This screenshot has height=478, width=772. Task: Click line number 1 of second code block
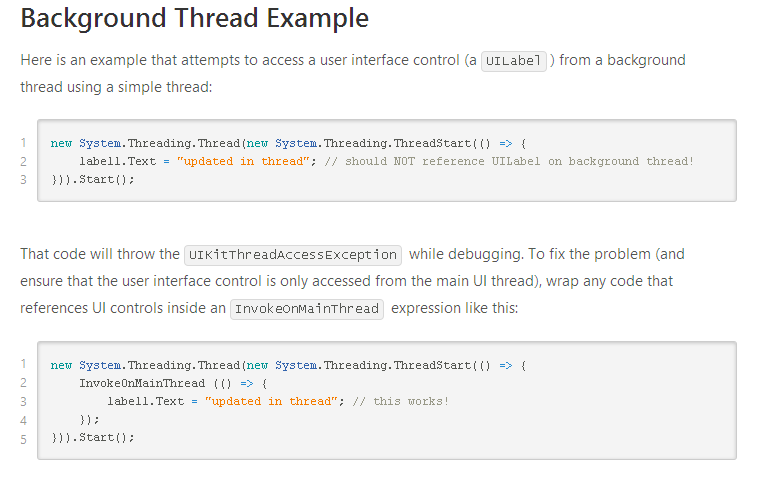tap(23, 365)
